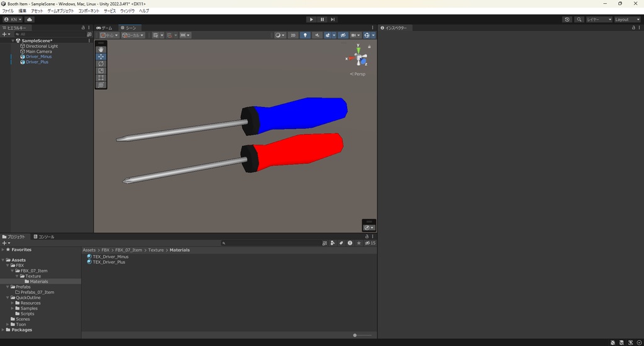Screen dimensions: 644x346
Task: Open the ローカル handle rotation dropdown
Action: (x=133, y=35)
